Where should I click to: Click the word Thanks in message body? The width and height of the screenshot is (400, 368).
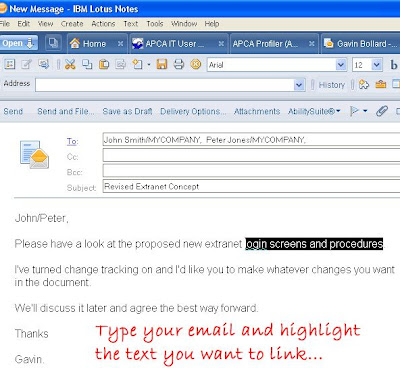[x=32, y=333]
